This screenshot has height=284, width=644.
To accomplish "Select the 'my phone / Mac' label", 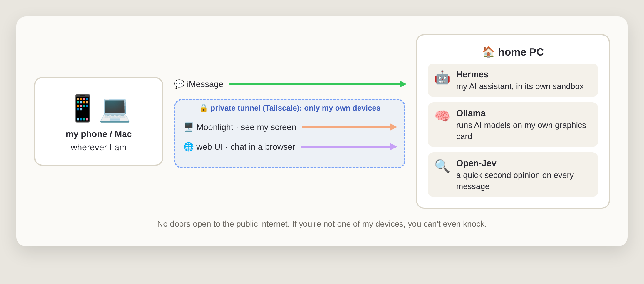I will point(99,134).
